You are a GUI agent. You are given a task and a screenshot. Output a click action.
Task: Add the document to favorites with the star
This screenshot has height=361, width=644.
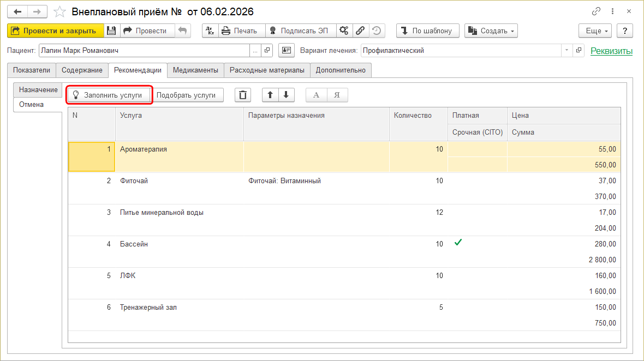tap(60, 12)
